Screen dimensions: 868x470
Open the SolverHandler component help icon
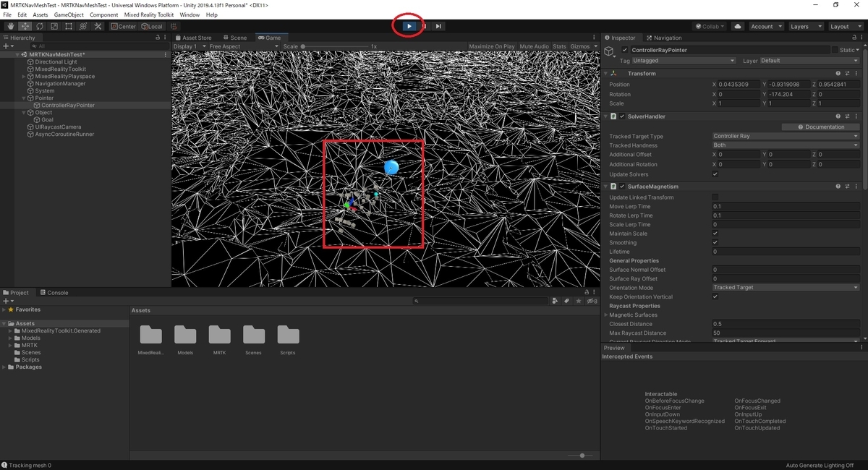[x=838, y=116]
